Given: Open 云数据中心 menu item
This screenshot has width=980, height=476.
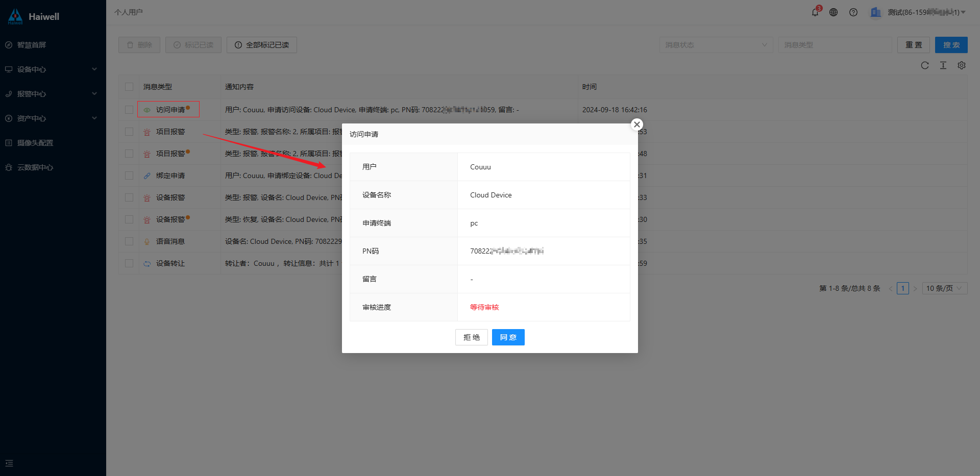Looking at the screenshot, I should [x=53, y=167].
